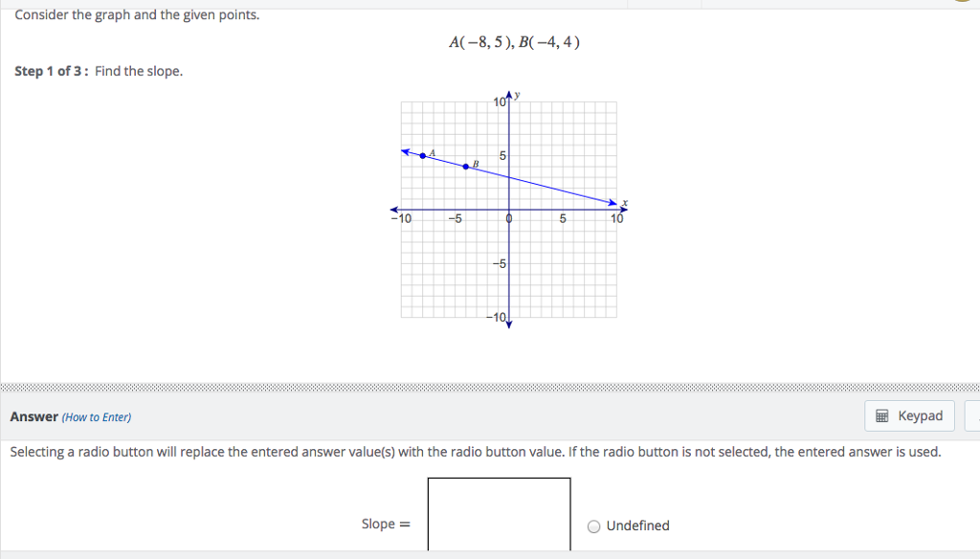This screenshot has height=559, width=980.
Task: Deselect the Undefined answer choice
Action: click(593, 525)
